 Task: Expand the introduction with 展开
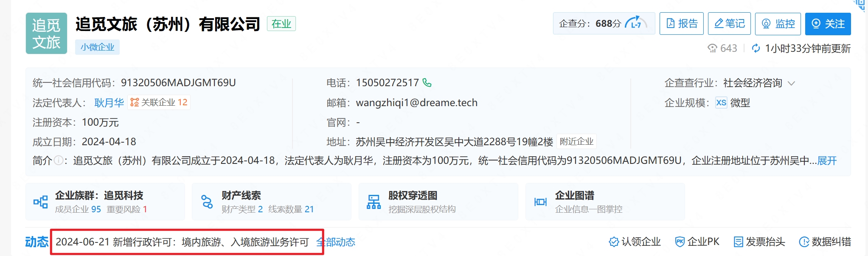pyautogui.click(x=827, y=160)
